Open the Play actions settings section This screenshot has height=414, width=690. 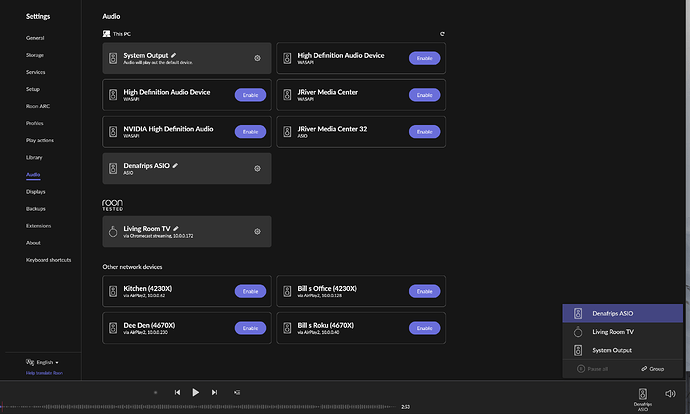point(40,140)
